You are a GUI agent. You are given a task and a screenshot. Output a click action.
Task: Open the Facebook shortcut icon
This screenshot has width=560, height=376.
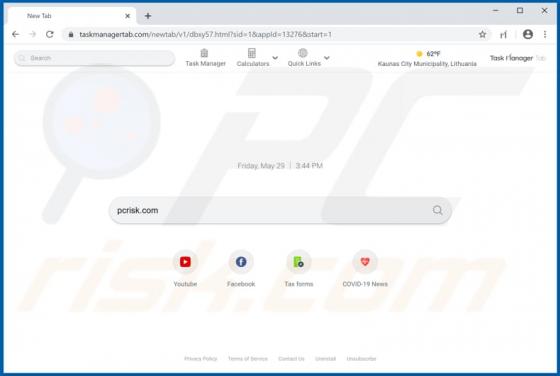241,262
